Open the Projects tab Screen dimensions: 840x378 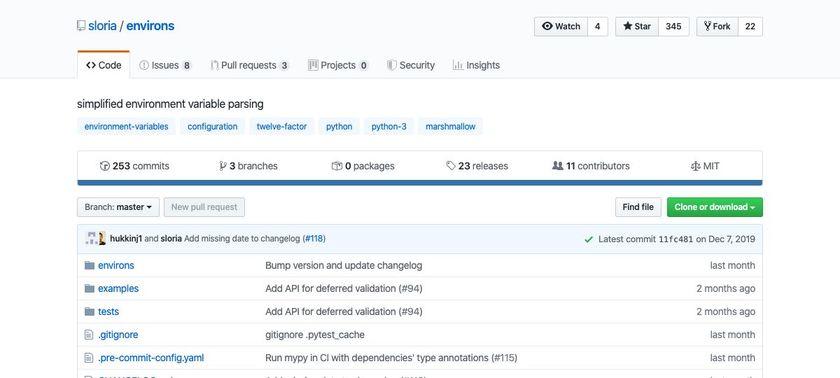338,65
